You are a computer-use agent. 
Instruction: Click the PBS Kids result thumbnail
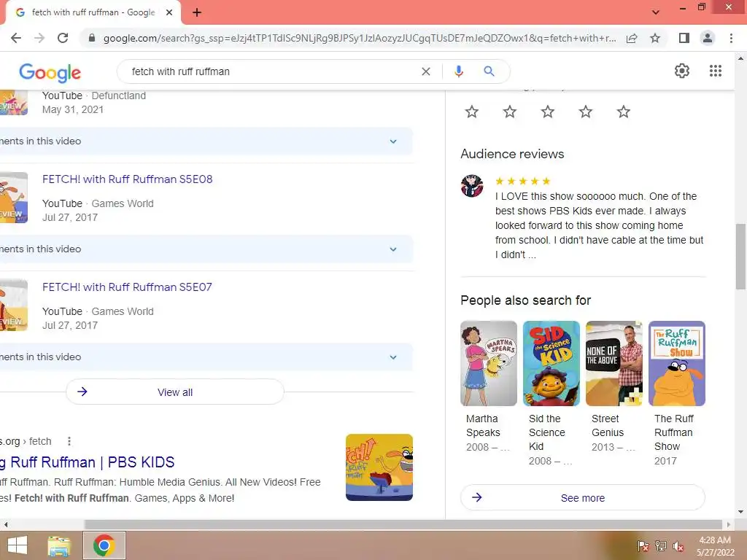[379, 467]
